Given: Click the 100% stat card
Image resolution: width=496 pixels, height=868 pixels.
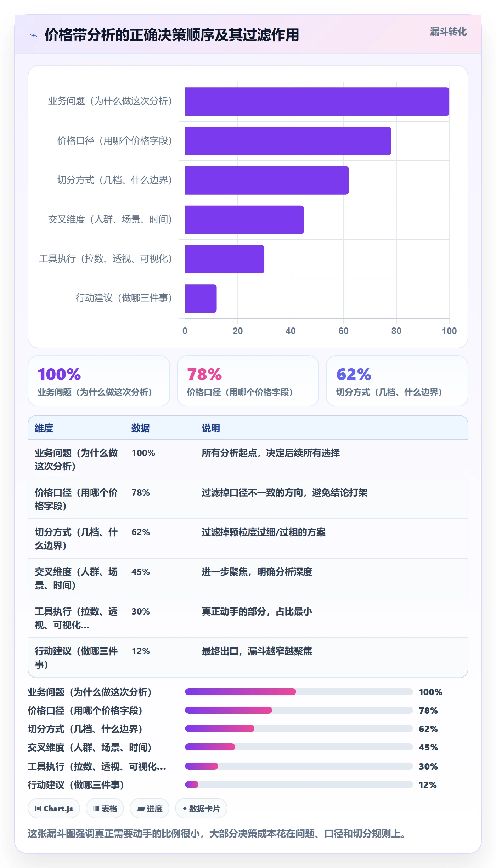Looking at the screenshot, I should pyautogui.click(x=99, y=381).
